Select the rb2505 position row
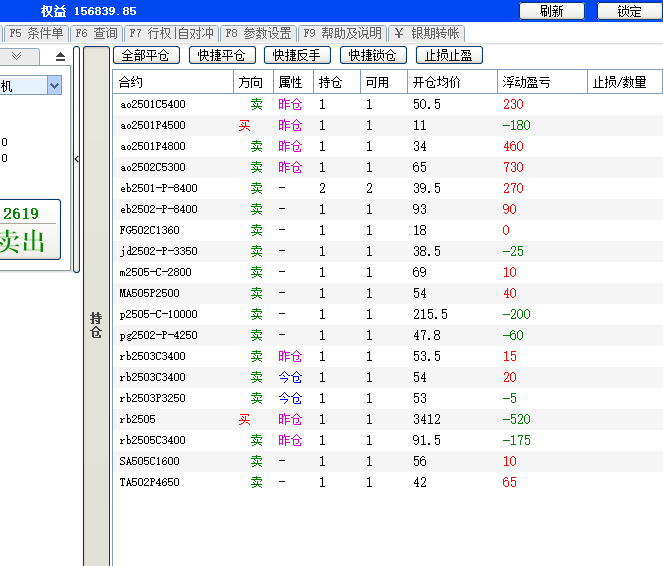The width and height of the screenshot is (663, 566). click(300, 419)
